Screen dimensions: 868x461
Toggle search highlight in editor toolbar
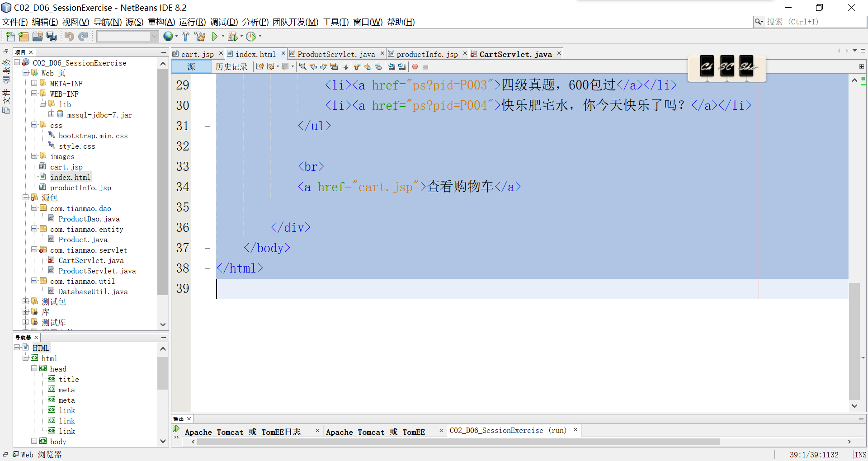(334, 66)
